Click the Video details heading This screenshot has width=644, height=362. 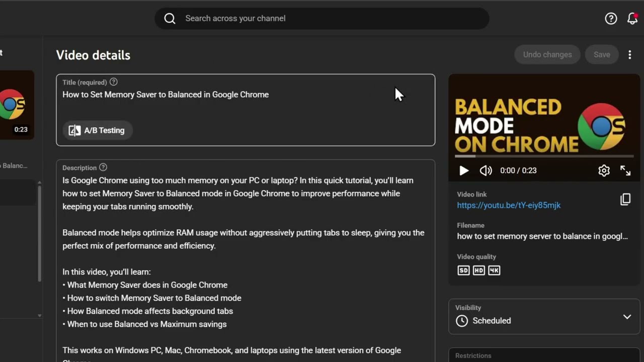point(93,55)
